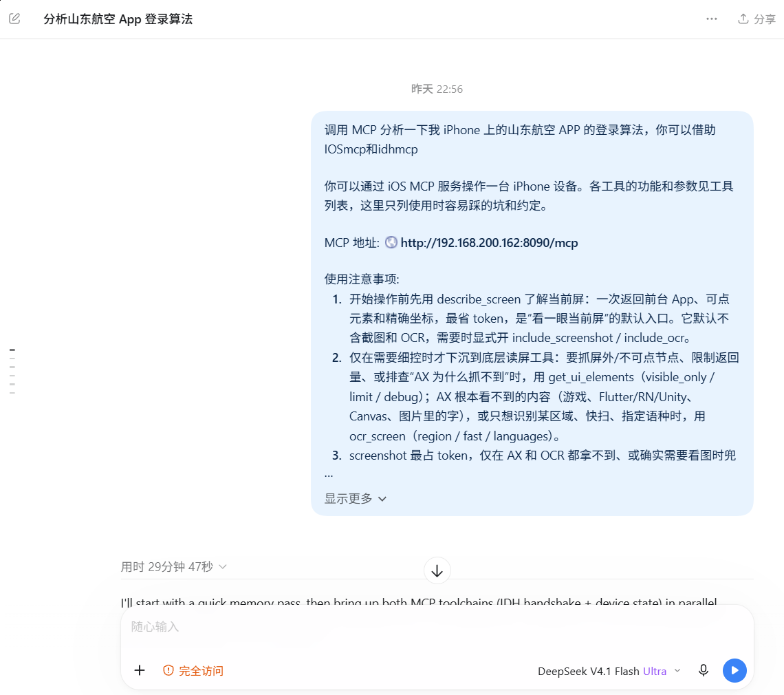Viewport: 784px width, 695px height.
Task: Click the 分享 button label
Action: (765, 19)
